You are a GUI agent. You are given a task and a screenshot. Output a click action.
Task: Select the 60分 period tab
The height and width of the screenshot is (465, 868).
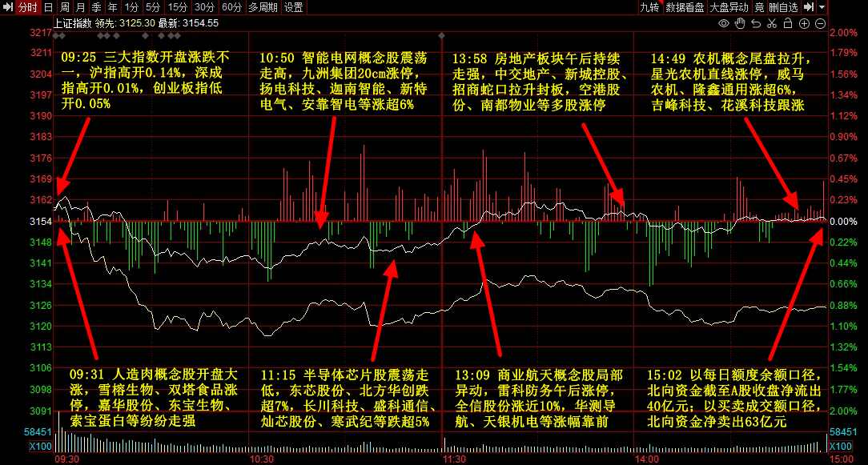(231, 7)
